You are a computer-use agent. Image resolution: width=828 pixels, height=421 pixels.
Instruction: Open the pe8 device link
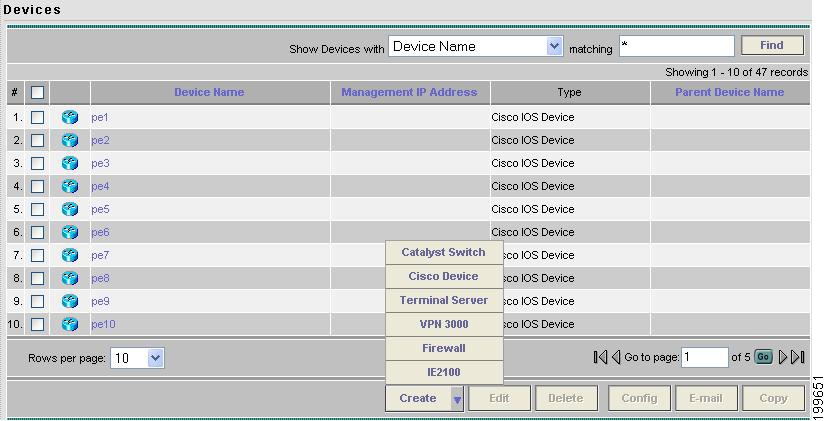point(100,278)
